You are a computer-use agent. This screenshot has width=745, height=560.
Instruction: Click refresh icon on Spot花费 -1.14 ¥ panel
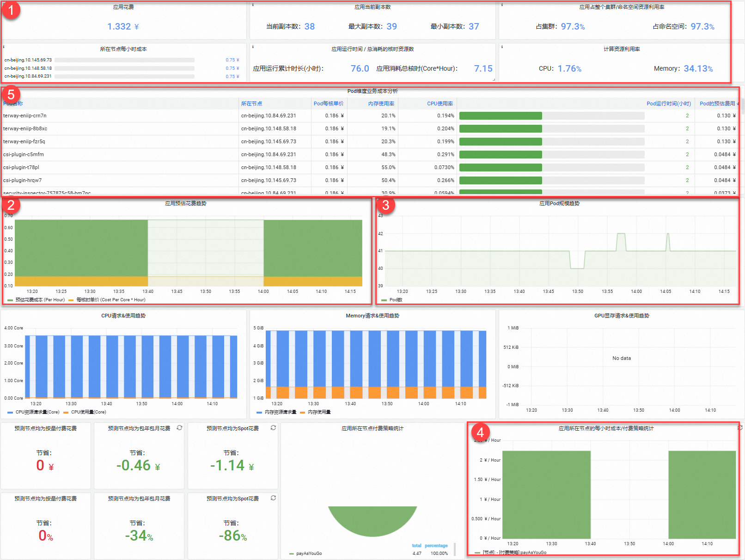tap(273, 428)
